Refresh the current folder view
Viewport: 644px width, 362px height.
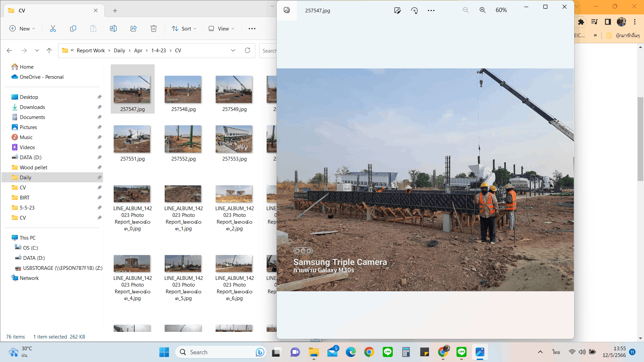248,50
